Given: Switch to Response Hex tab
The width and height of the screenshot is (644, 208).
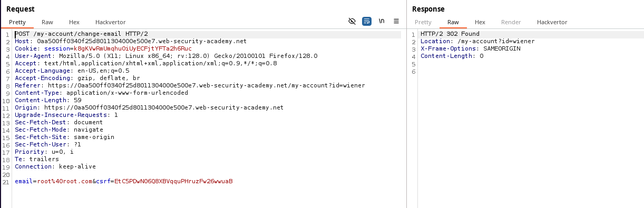Looking at the screenshot, I should tap(480, 22).
